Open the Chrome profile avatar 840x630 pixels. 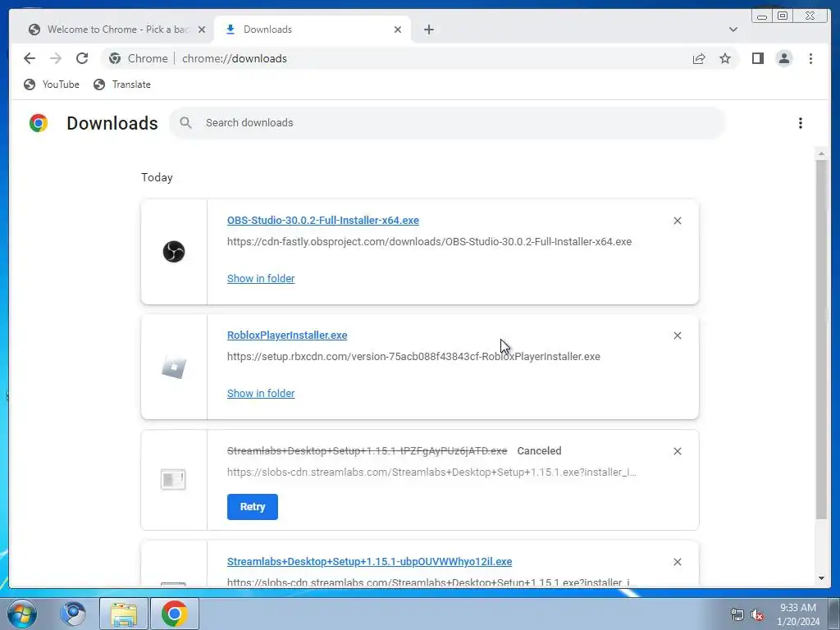tap(783, 58)
